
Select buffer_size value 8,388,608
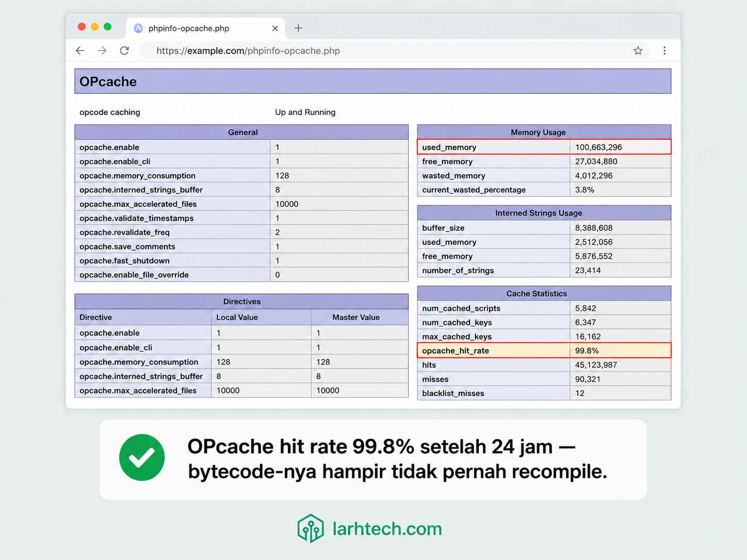point(594,228)
